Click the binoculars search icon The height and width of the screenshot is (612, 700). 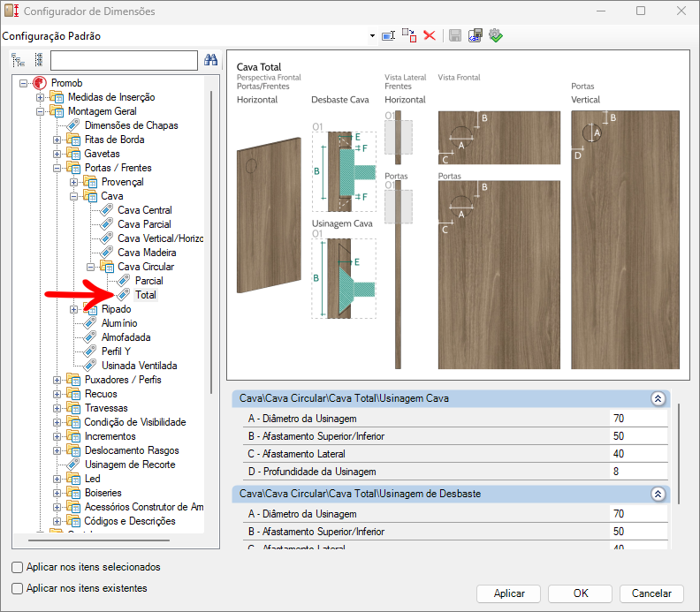tap(210, 60)
